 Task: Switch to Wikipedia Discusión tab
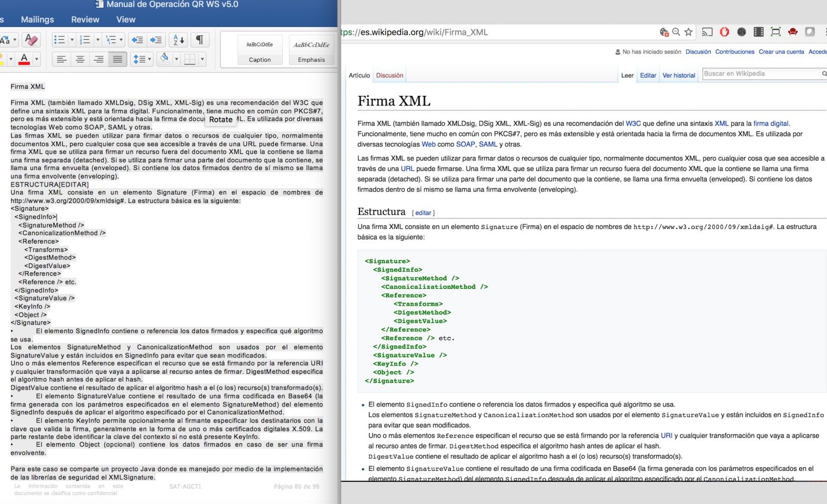pos(390,76)
